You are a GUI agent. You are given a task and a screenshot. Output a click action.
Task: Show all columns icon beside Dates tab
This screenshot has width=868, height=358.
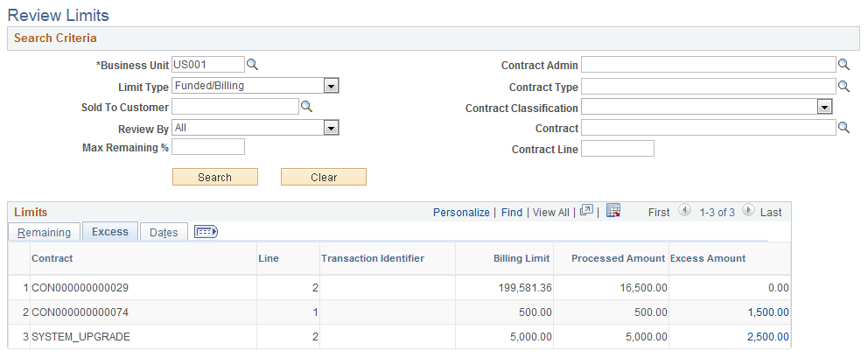pyautogui.click(x=206, y=232)
